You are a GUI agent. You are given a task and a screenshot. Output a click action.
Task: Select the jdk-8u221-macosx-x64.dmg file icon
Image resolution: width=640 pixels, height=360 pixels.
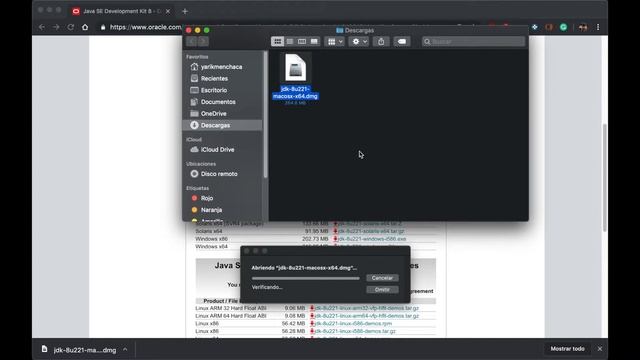pyautogui.click(x=295, y=67)
